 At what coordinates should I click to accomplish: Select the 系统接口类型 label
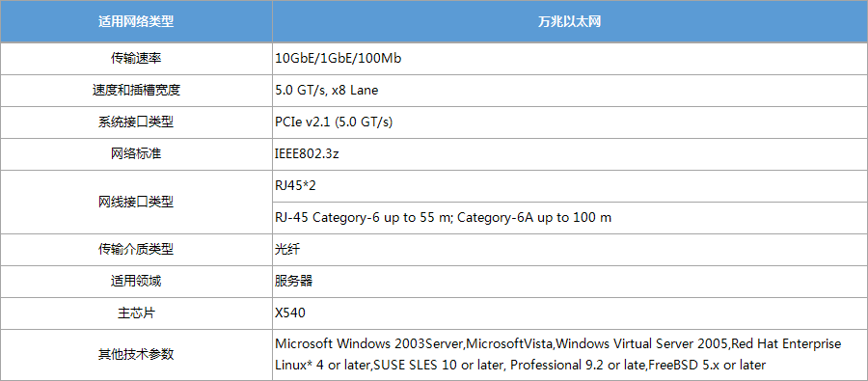click(x=136, y=122)
